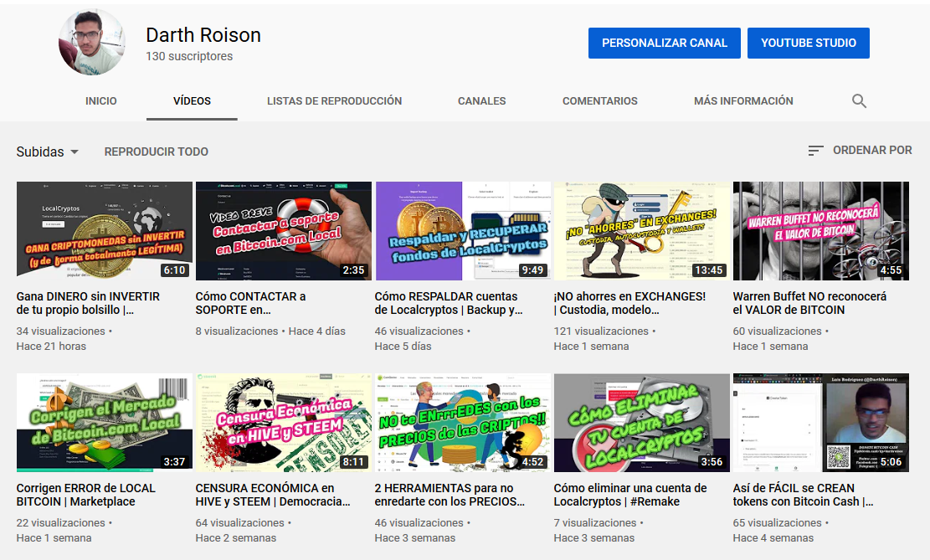Click Reproducir todo
The image size is (930, 560).
[156, 152]
